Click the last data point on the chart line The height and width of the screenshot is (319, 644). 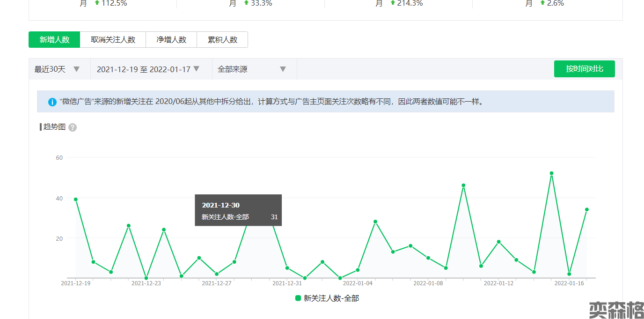coord(586,209)
